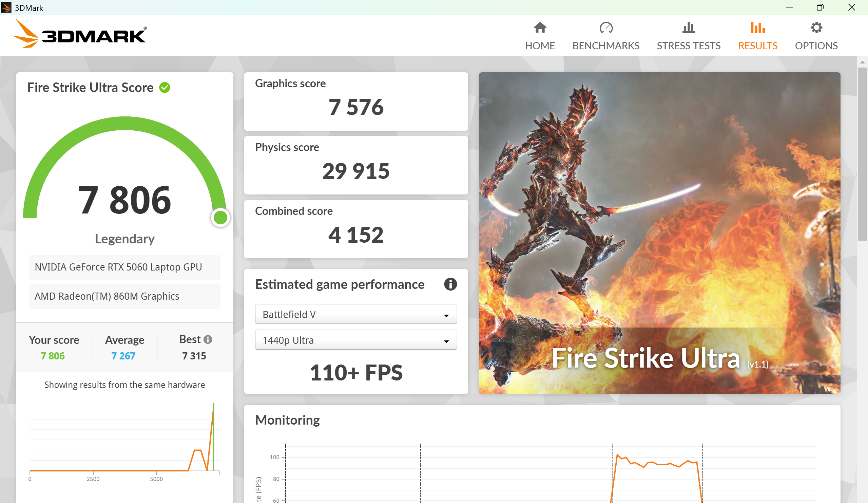Click the arrow on the 1440p Ultra selector

coord(446,341)
